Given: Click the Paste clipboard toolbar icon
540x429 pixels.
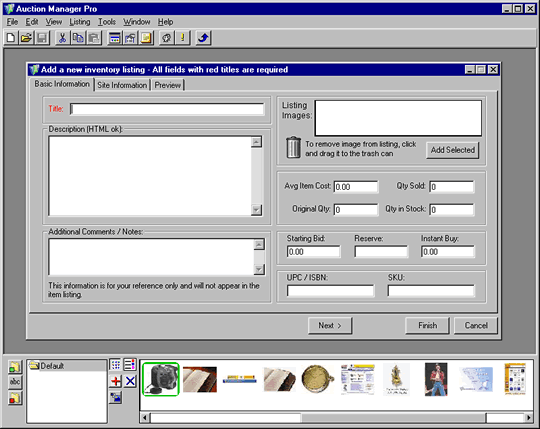Looking at the screenshot, I should [x=94, y=38].
